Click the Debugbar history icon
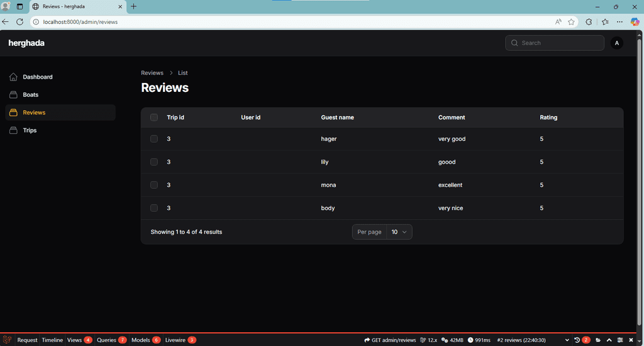The image size is (644, 346). coord(577,340)
